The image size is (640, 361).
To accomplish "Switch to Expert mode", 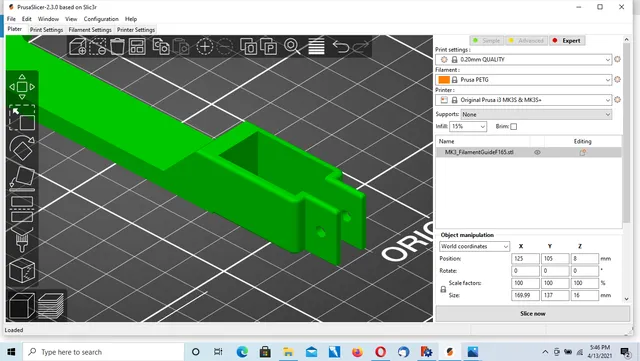I will coord(567,40).
